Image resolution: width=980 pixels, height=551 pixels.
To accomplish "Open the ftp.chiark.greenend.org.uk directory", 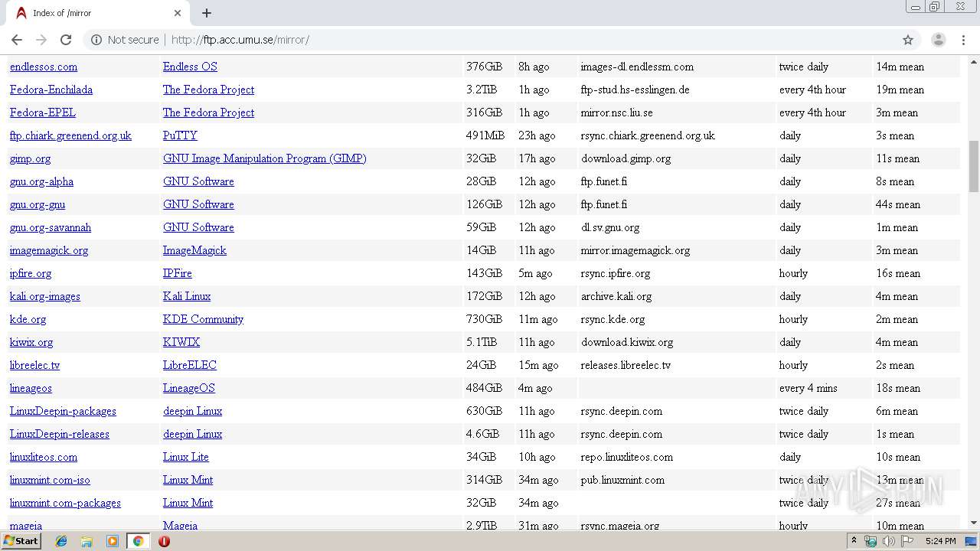I will point(70,135).
